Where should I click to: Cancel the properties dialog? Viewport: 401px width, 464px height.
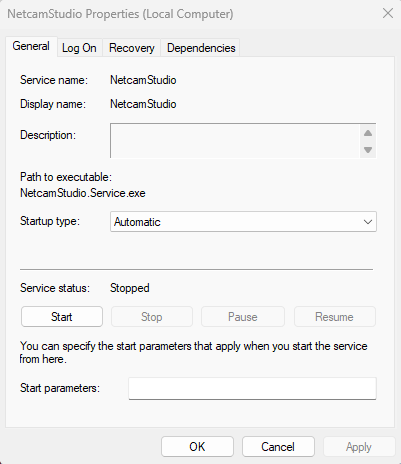(278, 447)
